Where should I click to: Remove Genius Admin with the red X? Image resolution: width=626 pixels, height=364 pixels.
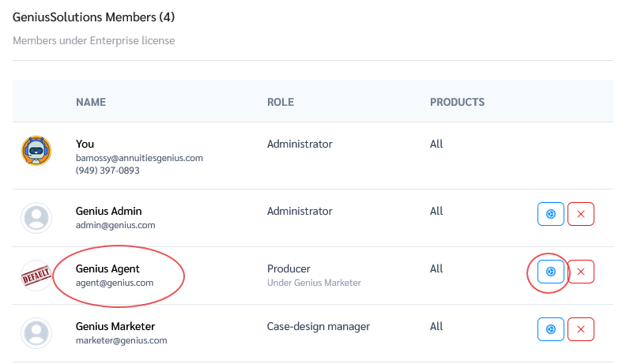click(581, 214)
